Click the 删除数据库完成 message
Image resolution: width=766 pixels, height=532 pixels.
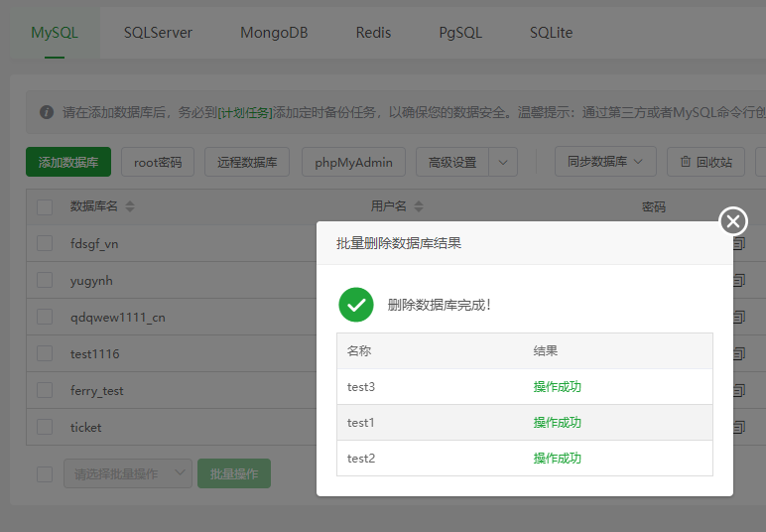click(x=440, y=305)
